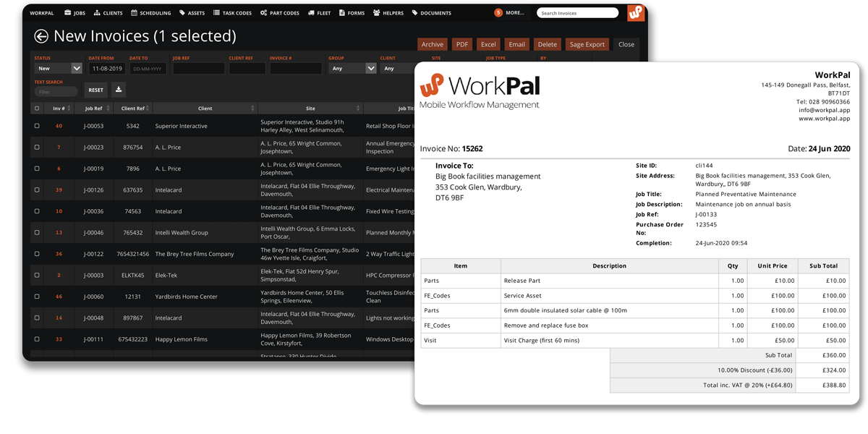Image resolution: width=868 pixels, height=434 pixels.
Task: Open the Jobs menu
Action: point(75,13)
